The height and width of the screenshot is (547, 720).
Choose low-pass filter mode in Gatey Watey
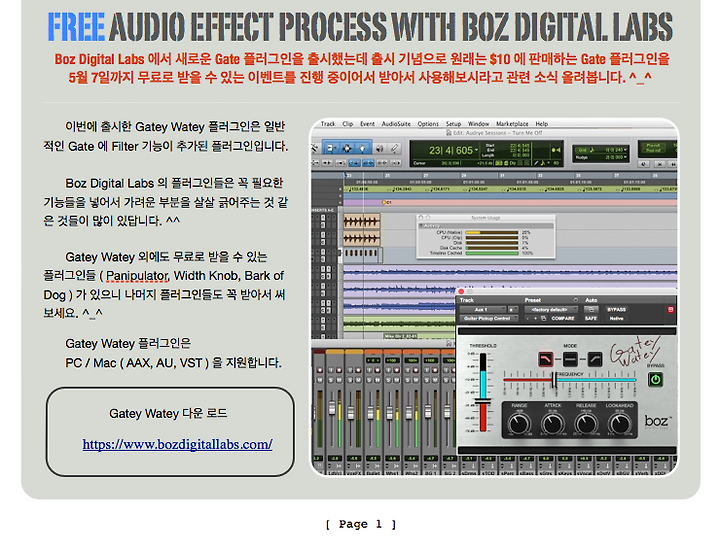[x=546, y=359]
